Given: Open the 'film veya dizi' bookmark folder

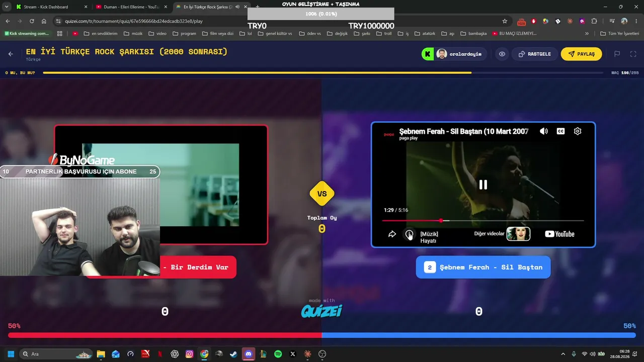Looking at the screenshot, I should pos(217,34).
